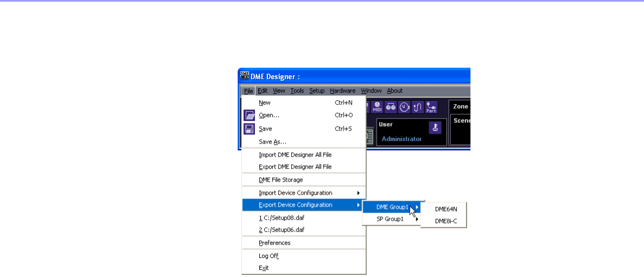Click the key icon in the User panel

point(435,127)
